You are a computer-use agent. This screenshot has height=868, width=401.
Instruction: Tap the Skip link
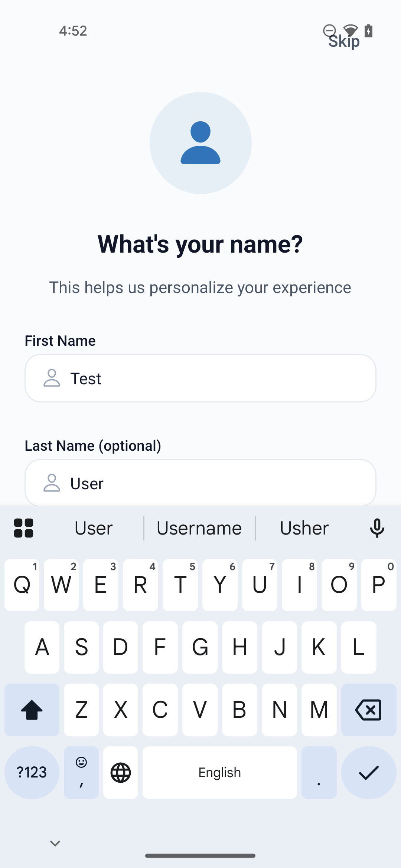tap(344, 42)
